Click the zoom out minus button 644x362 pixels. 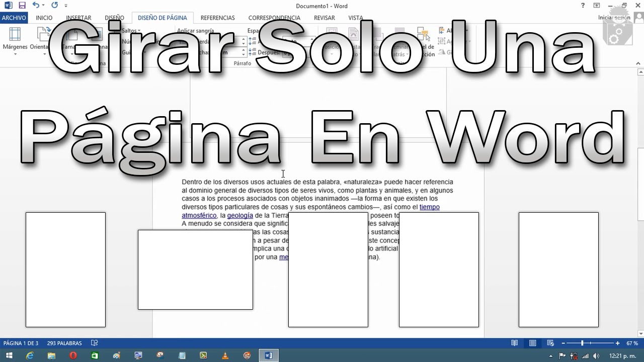(563, 343)
